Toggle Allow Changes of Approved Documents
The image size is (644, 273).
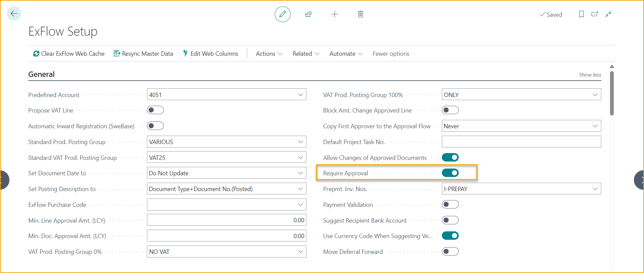(450, 157)
